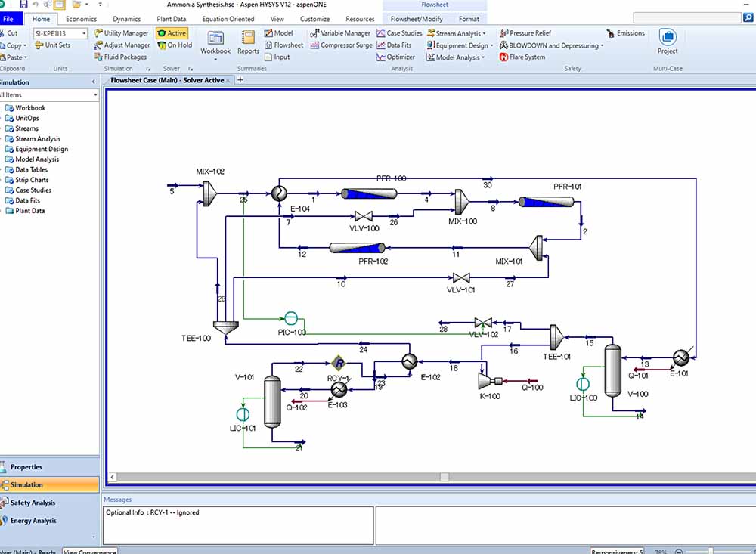Open Fluid Packages
The image size is (756, 554).
coord(120,57)
